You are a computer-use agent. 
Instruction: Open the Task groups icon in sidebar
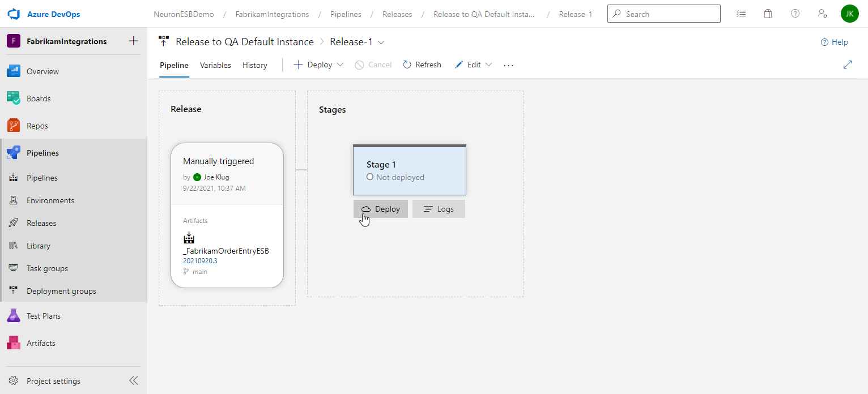click(14, 268)
